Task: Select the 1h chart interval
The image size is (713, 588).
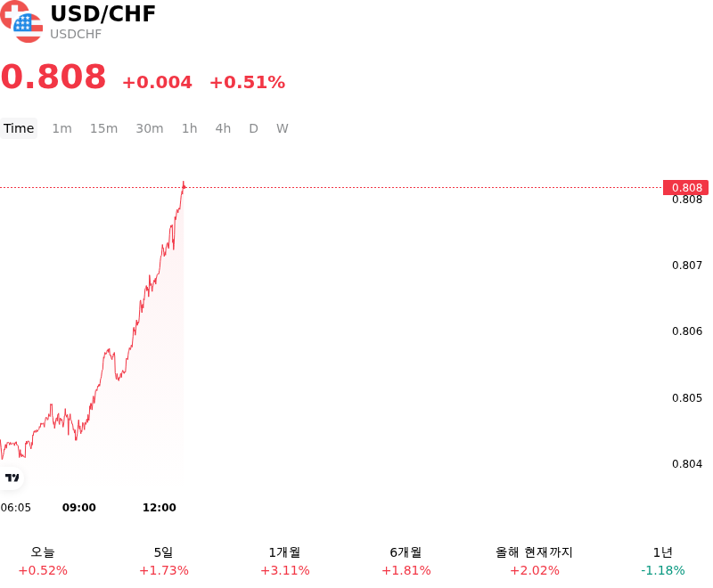Action: click(190, 128)
